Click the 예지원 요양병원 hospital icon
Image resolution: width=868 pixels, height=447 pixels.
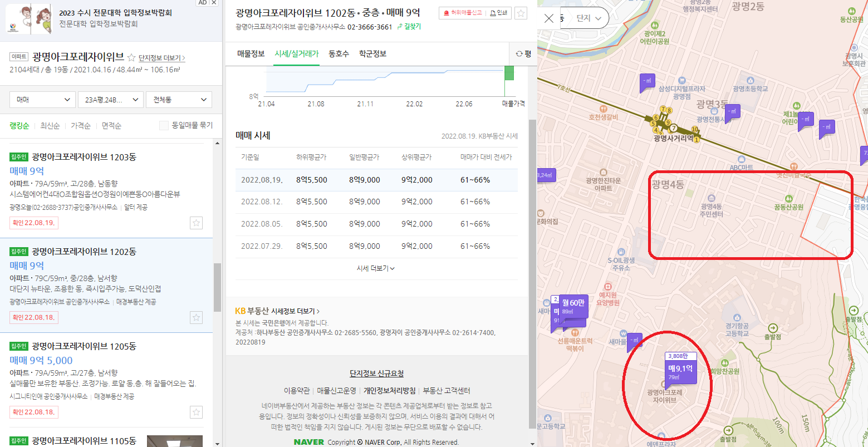(x=607, y=287)
